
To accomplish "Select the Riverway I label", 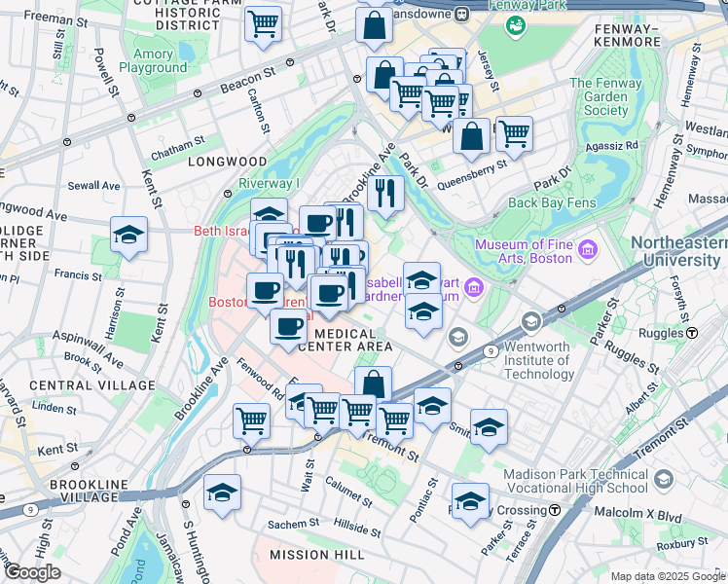I will [269, 183].
